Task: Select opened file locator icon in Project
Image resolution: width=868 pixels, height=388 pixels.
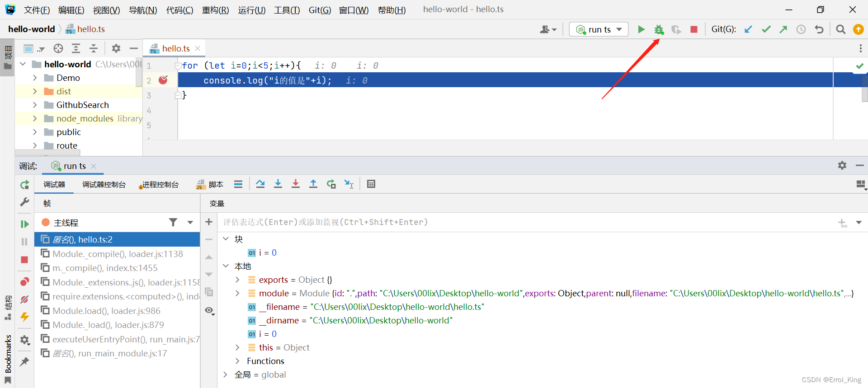Action: (58, 48)
